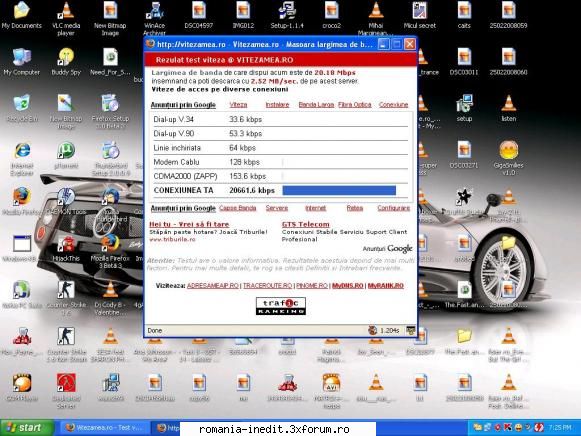Click the Conexiune ad link
This screenshot has width=581, height=436.
(393, 105)
